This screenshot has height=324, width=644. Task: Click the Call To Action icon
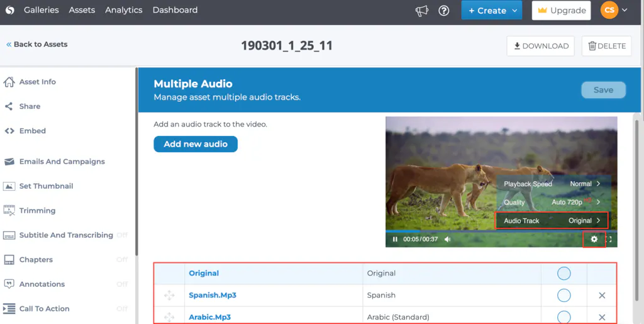click(9, 308)
